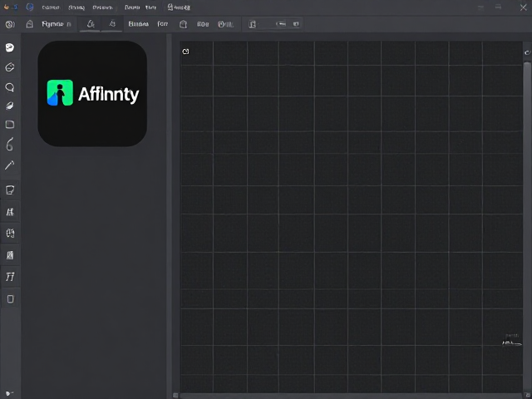Select the speech-bubble lasso tool in sidebar

10,87
